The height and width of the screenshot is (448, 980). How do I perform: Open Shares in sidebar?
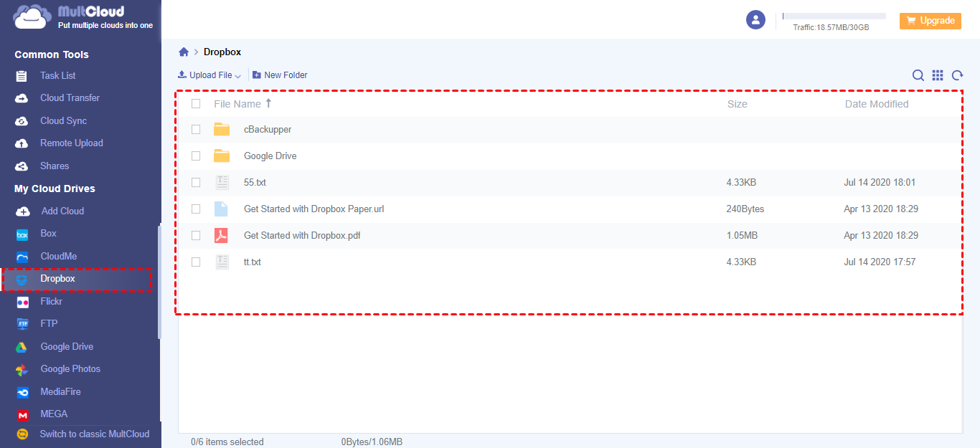(x=55, y=166)
